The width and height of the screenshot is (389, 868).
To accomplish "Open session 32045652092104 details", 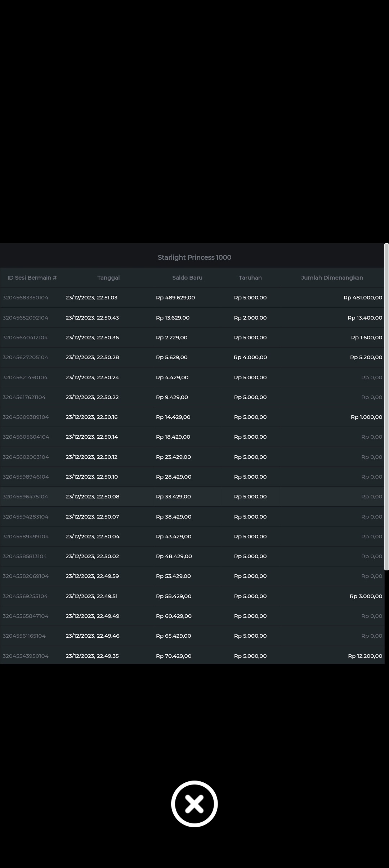I will 26,318.
